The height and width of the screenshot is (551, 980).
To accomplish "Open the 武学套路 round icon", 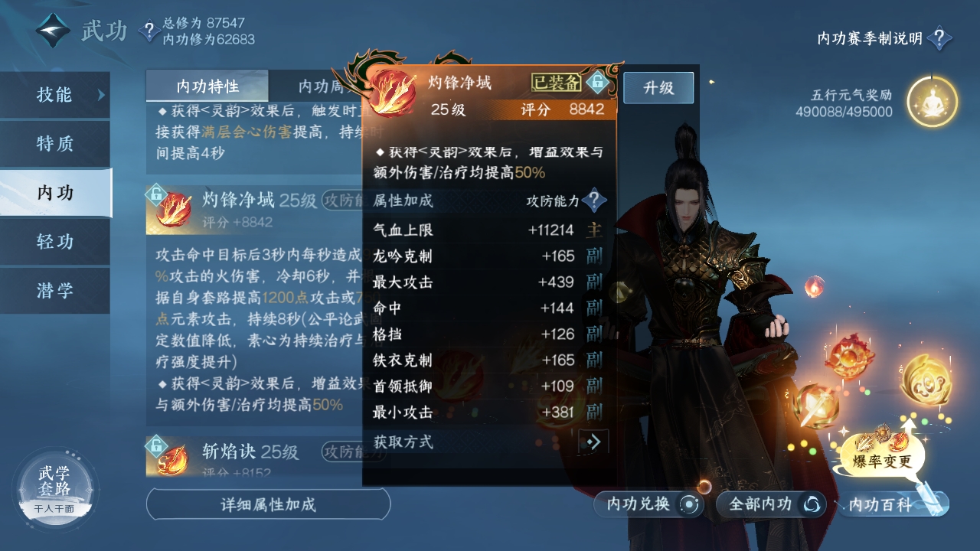I will point(55,488).
